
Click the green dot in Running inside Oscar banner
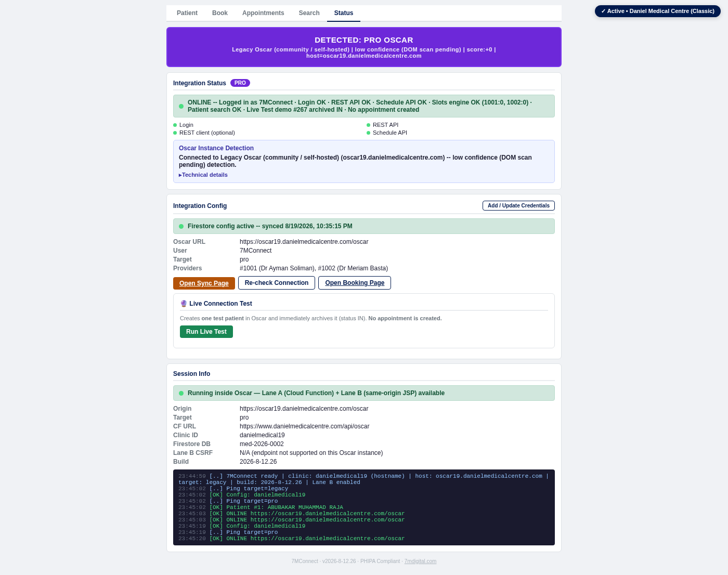181,393
